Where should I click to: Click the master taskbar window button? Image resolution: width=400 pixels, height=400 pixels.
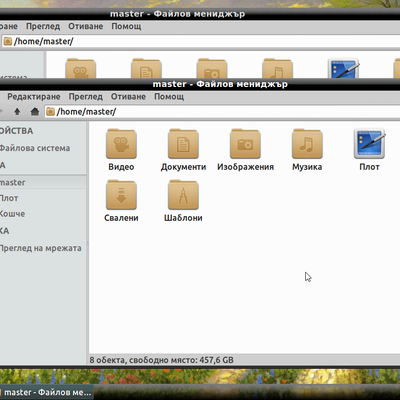pyautogui.click(x=47, y=392)
